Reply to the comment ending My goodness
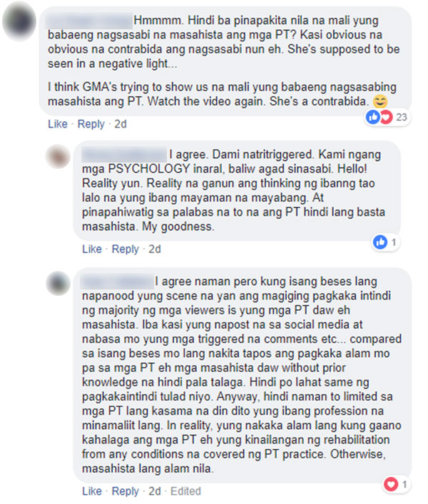This screenshot has width=428, height=504. [125, 249]
